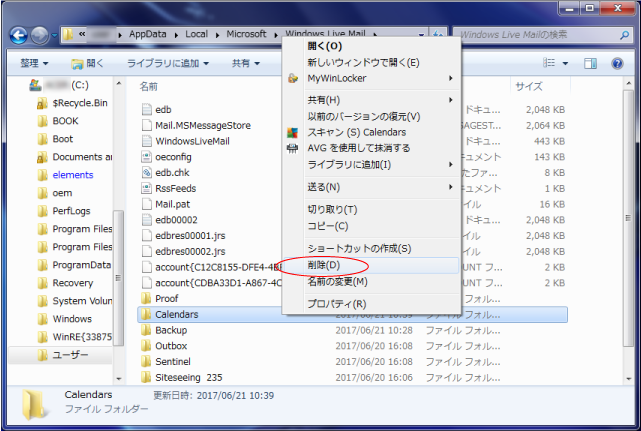Select the Mail.pat file name

[x=173, y=204]
